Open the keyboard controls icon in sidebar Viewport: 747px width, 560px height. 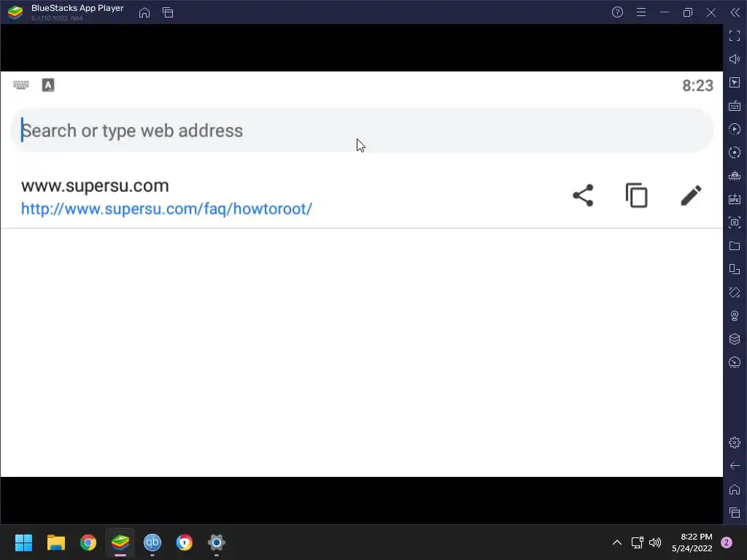735,106
